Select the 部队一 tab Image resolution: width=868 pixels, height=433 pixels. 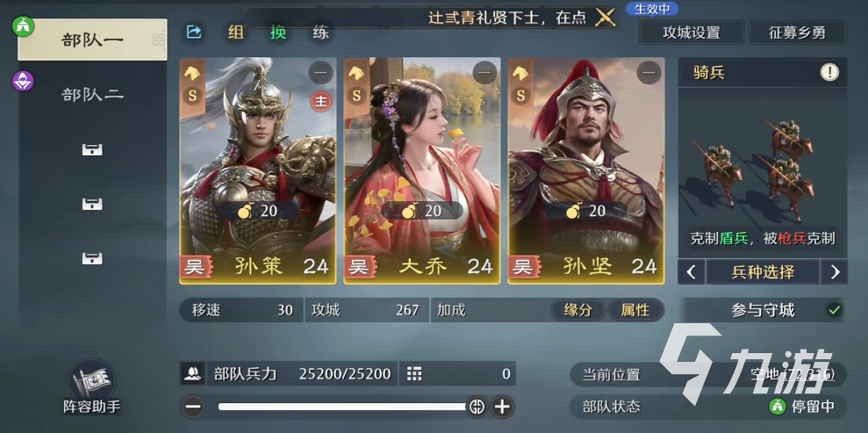(92, 40)
